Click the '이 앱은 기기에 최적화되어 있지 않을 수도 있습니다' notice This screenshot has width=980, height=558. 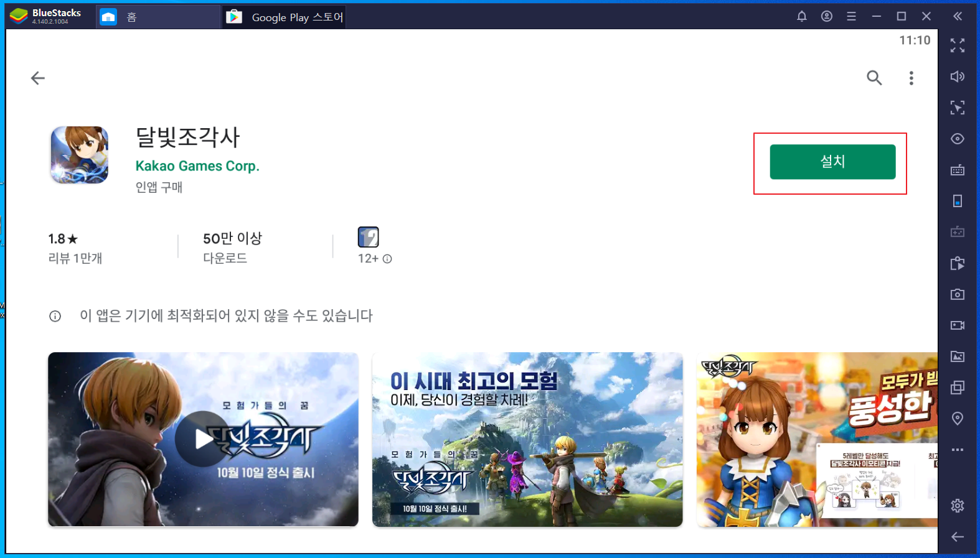tap(226, 316)
